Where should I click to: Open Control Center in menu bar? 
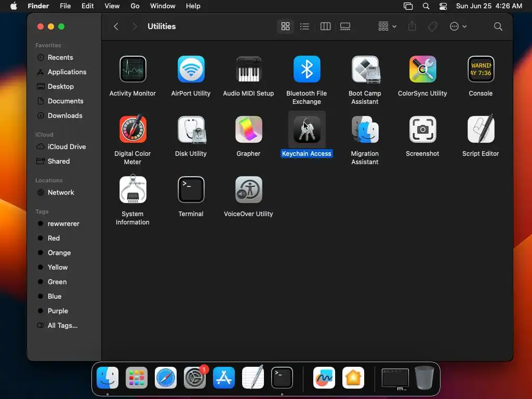(443, 6)
